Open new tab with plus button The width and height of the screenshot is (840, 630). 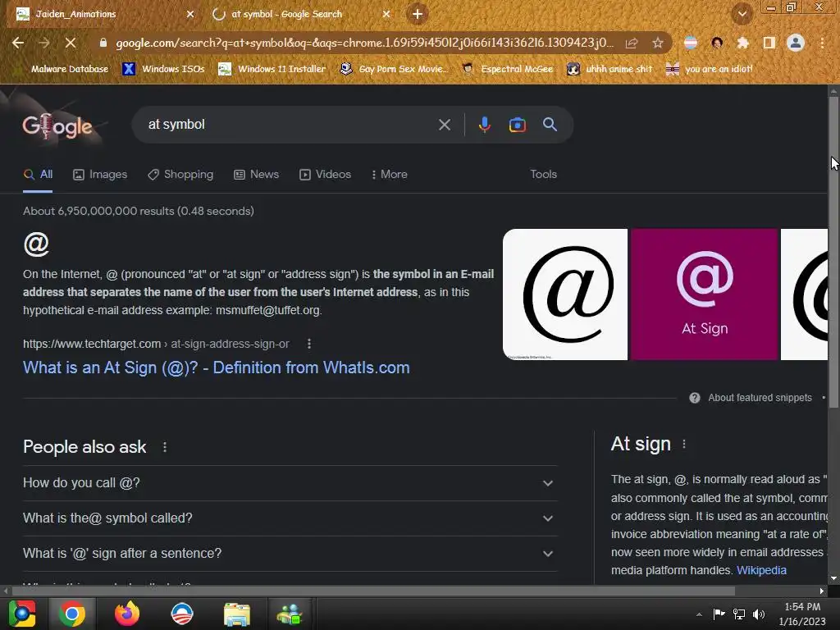[418, 14]
